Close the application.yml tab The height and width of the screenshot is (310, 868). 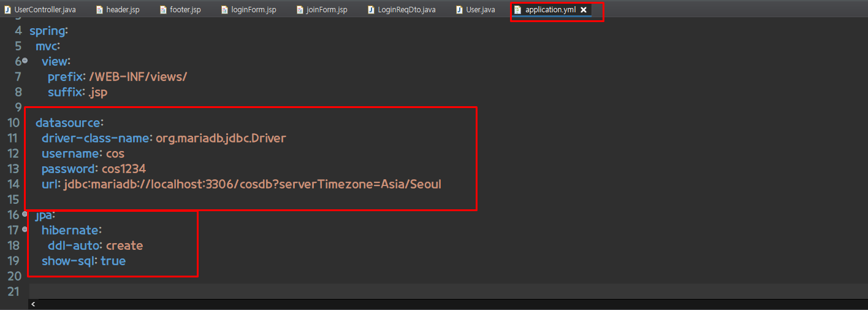pos(584,10)
